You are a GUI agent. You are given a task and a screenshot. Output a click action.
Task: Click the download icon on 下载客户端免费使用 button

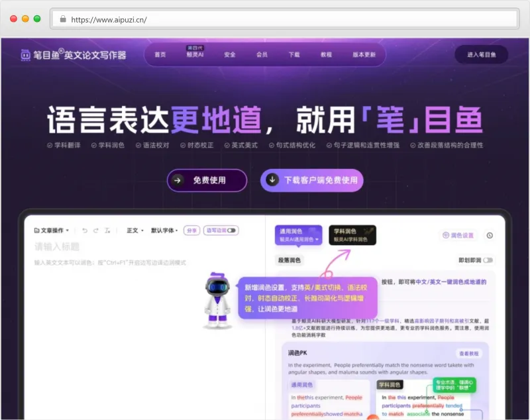[272, 180]
